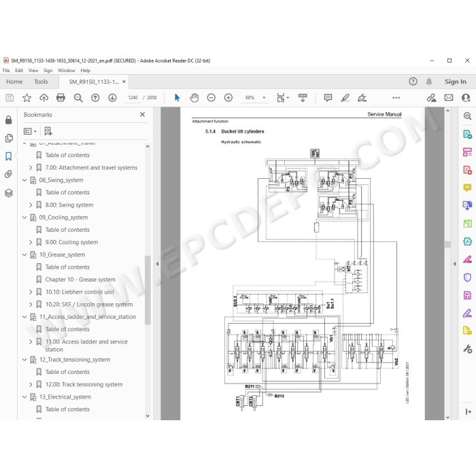Collapse the 09_Cooling_system bookmark

pos(24,218)
